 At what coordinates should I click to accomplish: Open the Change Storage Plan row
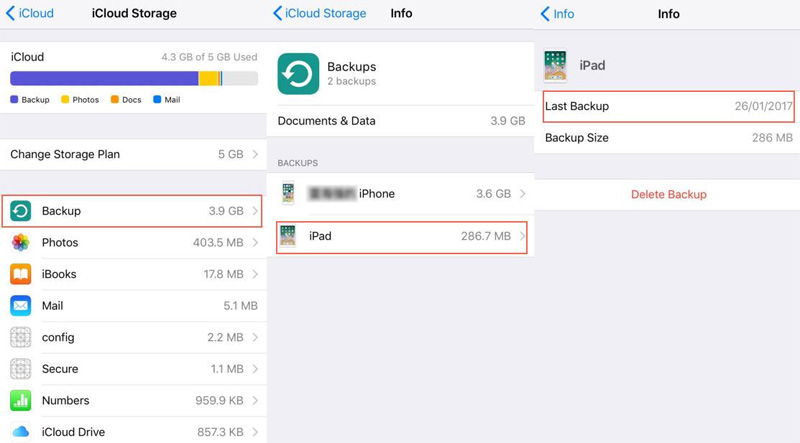(x=133, y=155)
